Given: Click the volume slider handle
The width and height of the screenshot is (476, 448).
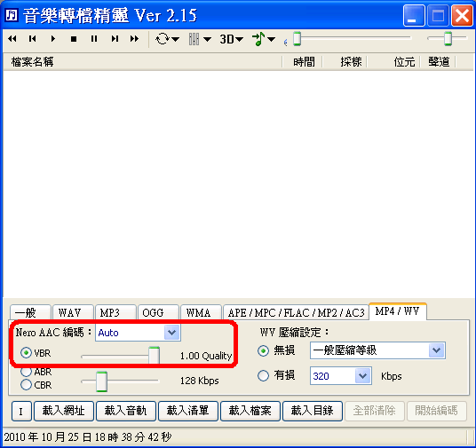Looking at the screenshot, I should (448, 38).
